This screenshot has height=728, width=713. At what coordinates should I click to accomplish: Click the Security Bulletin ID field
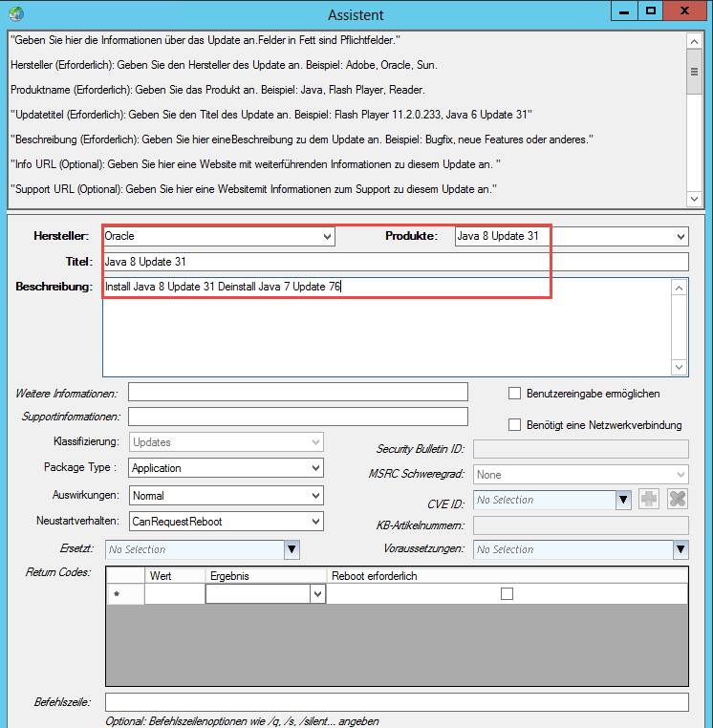(x=580, y=449)
